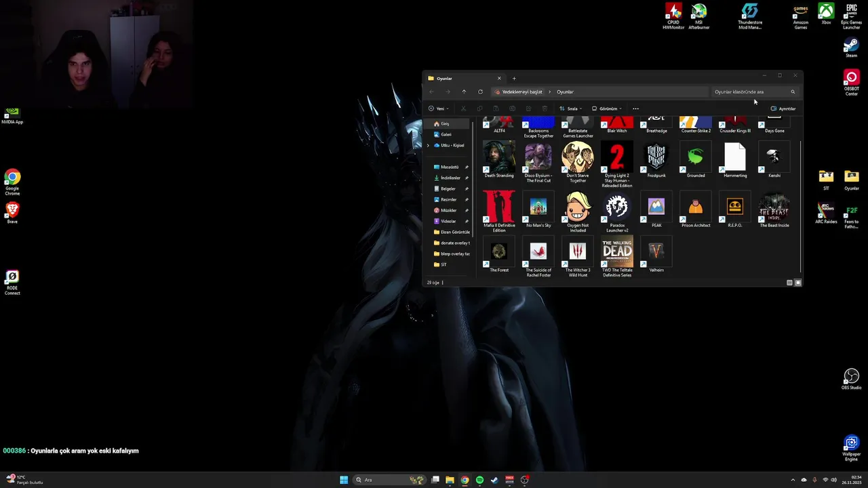Open Epic Games Launcher desktop icon
This screenshot has width=868, height=488.
(x=852, y=16)
